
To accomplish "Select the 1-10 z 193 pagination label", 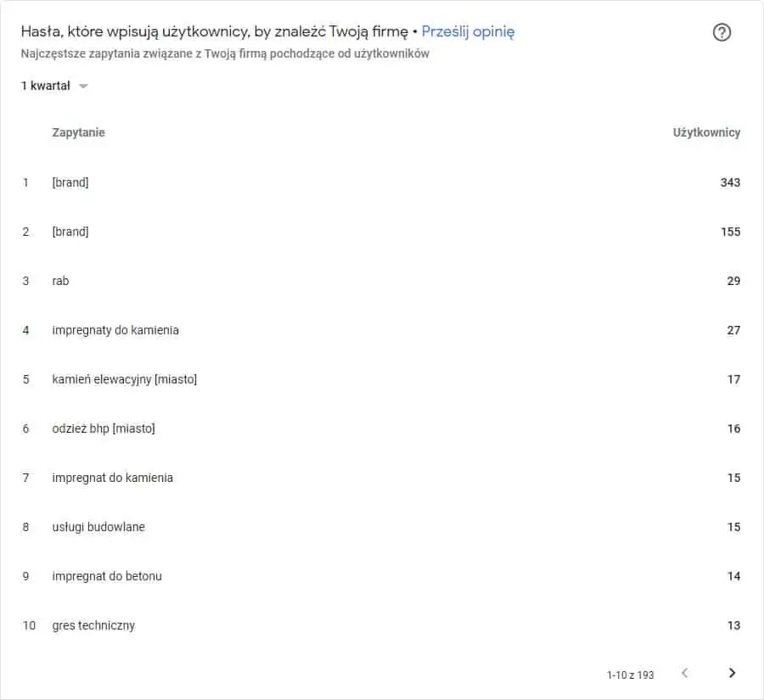I will click(x=630, y=675).
